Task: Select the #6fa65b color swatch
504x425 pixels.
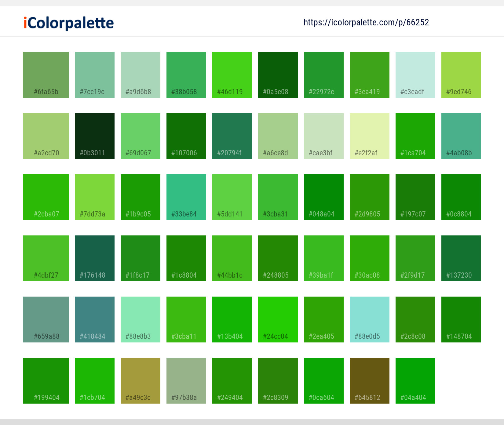Action: (x=46, y=75)
